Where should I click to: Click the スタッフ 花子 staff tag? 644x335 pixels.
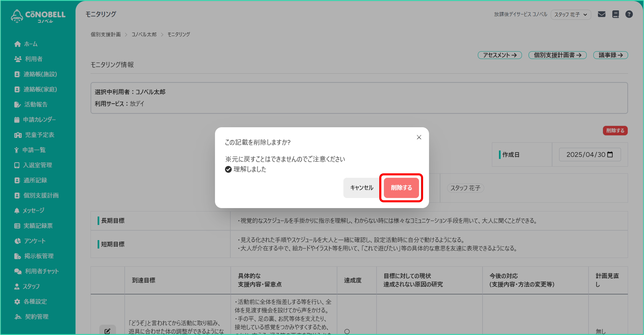(465, 188)
